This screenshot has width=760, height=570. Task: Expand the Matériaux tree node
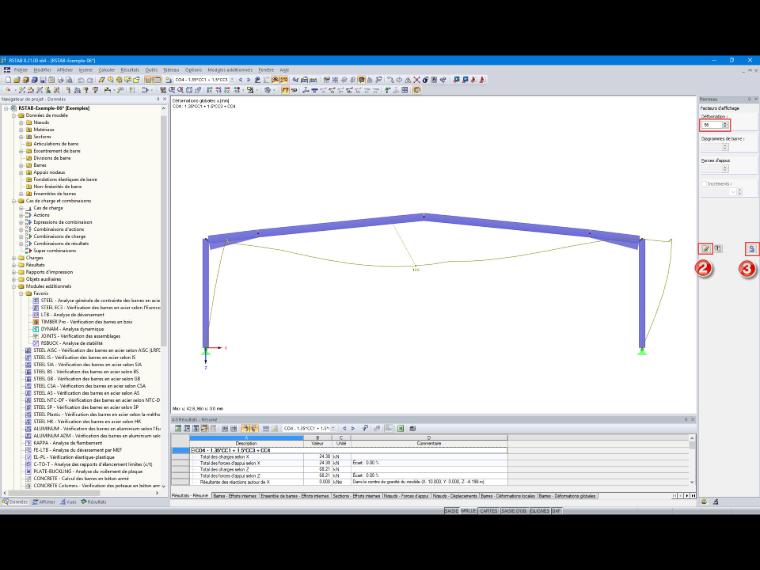click(x=21, y=129)
